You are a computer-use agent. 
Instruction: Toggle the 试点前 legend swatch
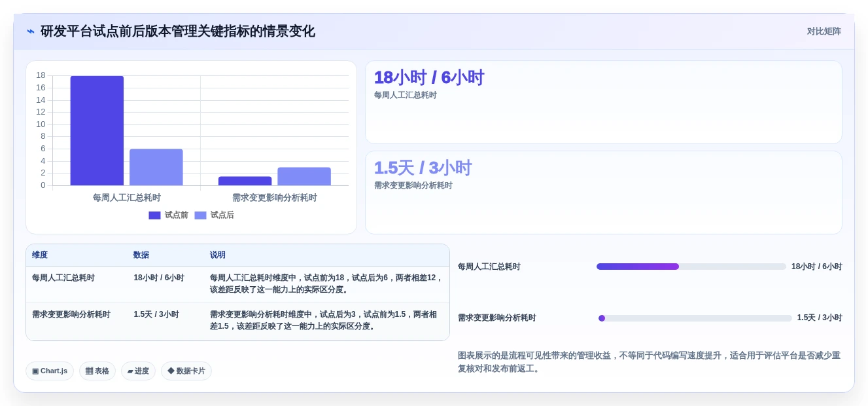pos(154,215)
